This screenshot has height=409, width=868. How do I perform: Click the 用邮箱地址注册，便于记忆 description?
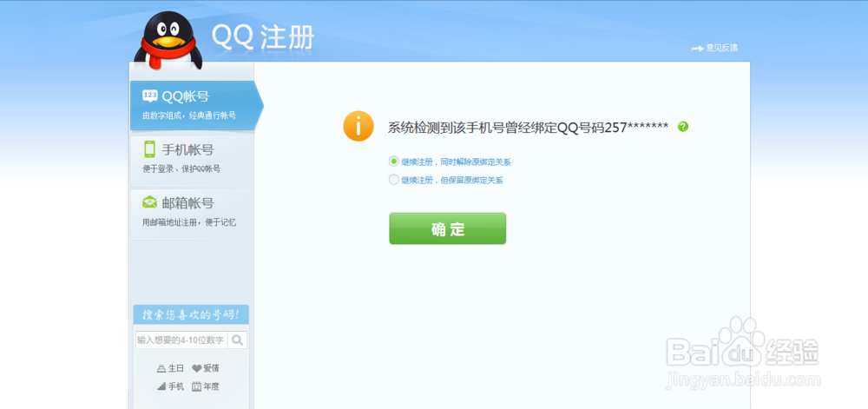(189, 222)
